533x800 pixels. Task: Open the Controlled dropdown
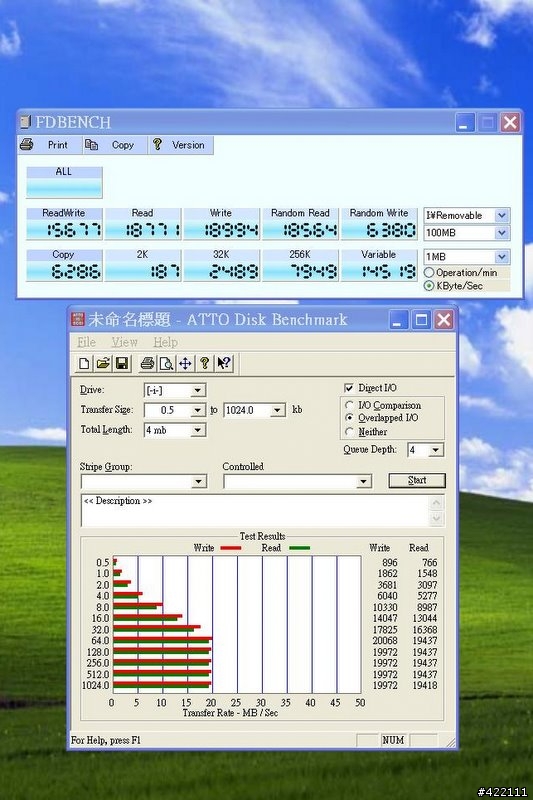(x=363, y=482)
